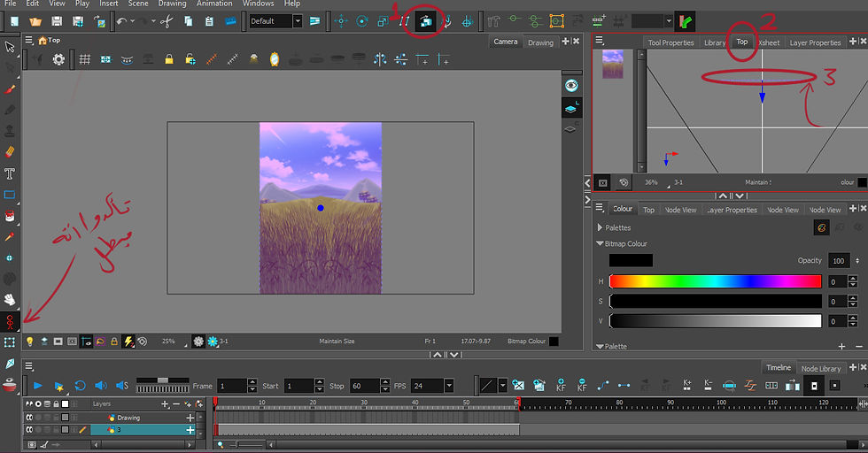Collapse the Palette section
The height and width of the screenshot is (453, 868).
tap(600, 346)
